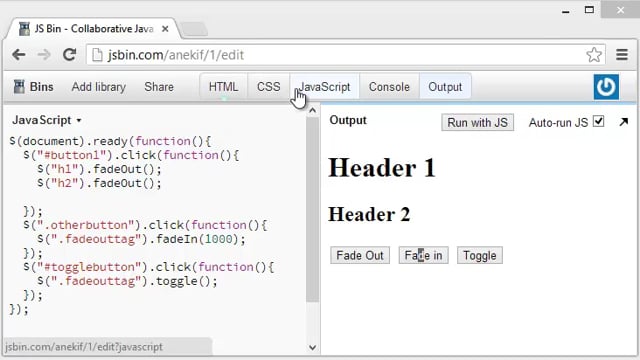Click page icon in address bar
Viewport: 640px width, 360px height.
pos(97,55)
